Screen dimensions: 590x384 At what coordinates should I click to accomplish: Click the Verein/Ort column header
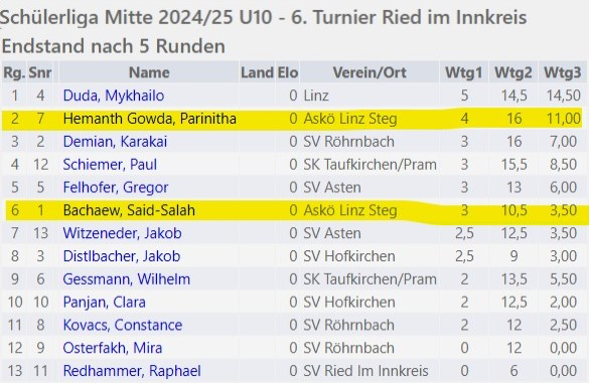[369, 73]
